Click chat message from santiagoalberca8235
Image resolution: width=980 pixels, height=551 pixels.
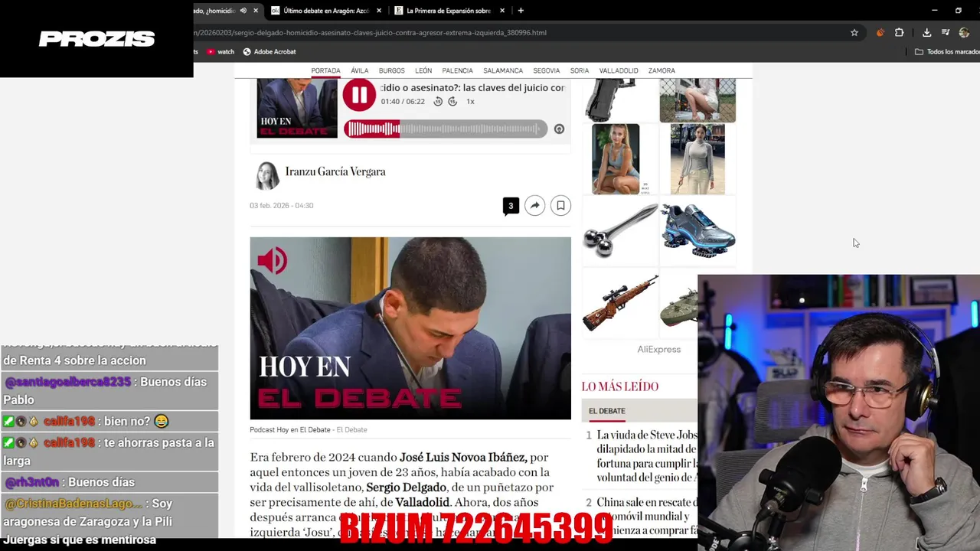(x=109, y=390)
